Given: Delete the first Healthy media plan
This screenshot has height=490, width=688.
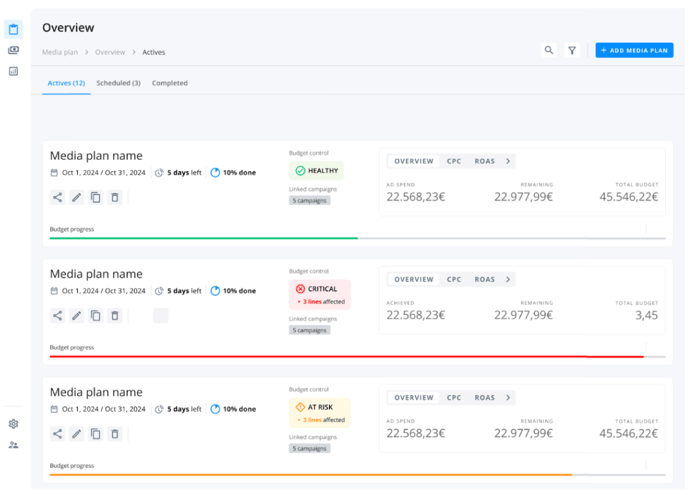Looking at the screenshot, I should pyautogui.click(x=115, y=198).
